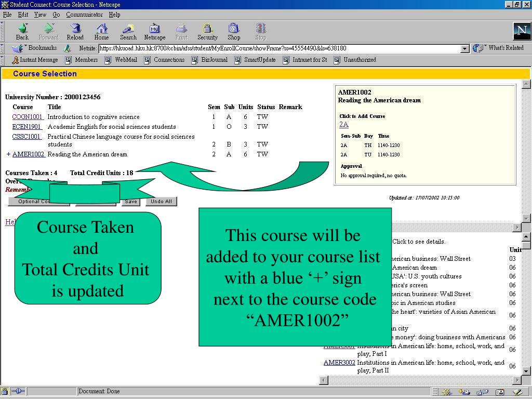The width and height of the screenshot is (532, 399).
Task: Click the 'University Number : 2000123456' text
Action: tap(52, 97)
